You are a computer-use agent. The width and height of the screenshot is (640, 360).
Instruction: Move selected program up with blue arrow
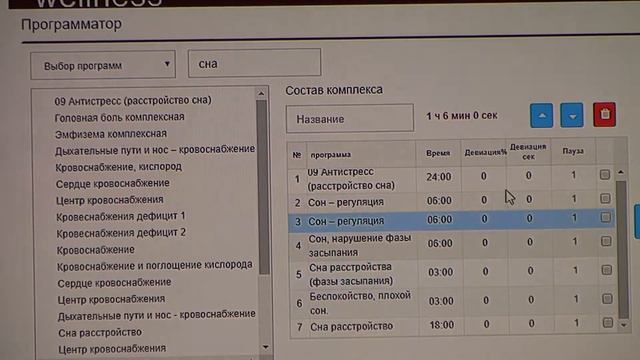click(x=542, y=116)
